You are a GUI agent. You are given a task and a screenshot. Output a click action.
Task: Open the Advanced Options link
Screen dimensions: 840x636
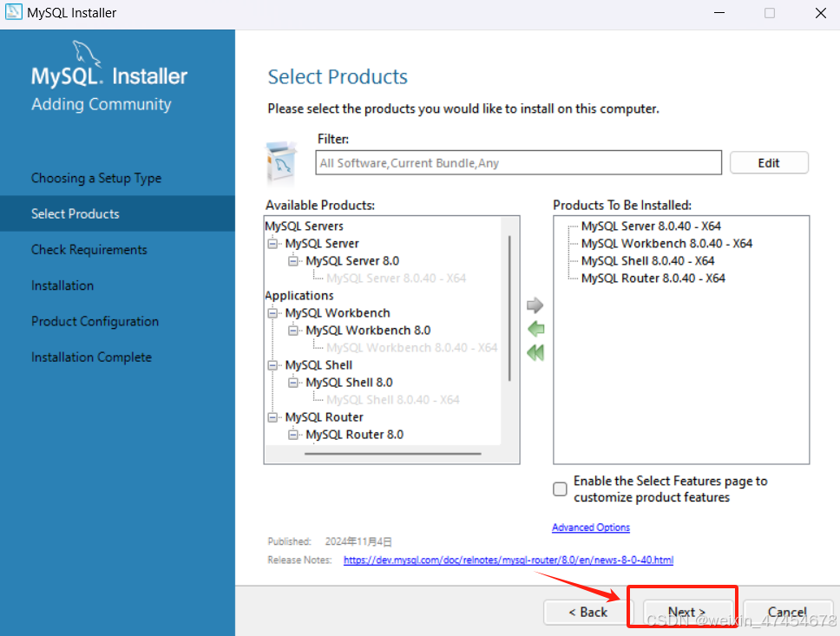591,528
